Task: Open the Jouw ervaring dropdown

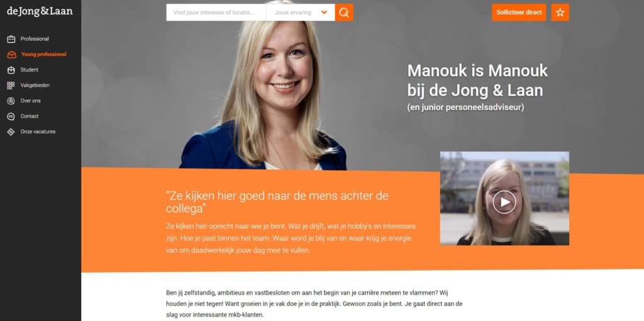Action: pyautogui.click(x=301, y=13)
